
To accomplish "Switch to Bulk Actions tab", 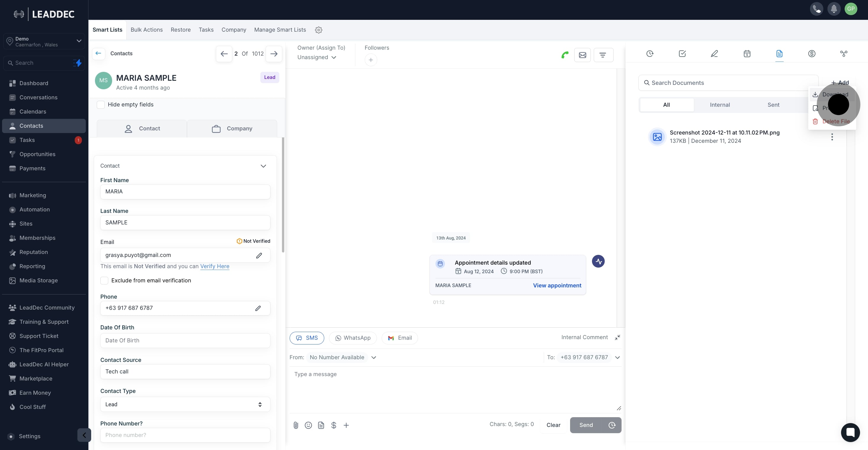I will tap(146, 30).
